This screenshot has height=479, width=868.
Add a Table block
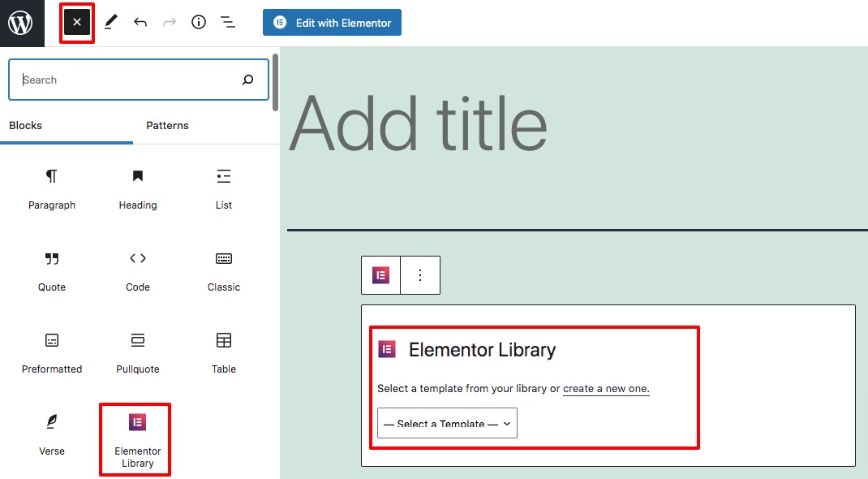point(224,354)
